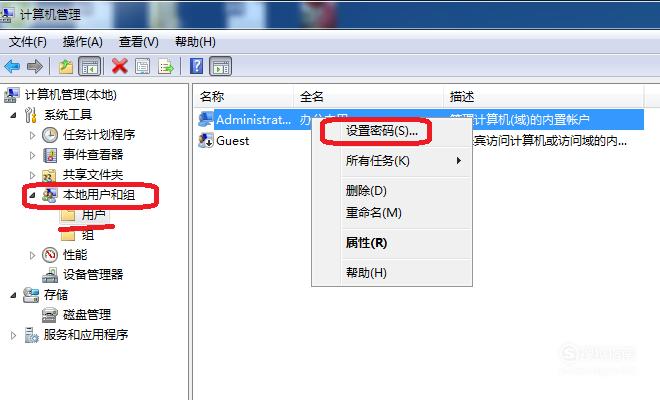Select the Guest user account row

coord(419,141)
